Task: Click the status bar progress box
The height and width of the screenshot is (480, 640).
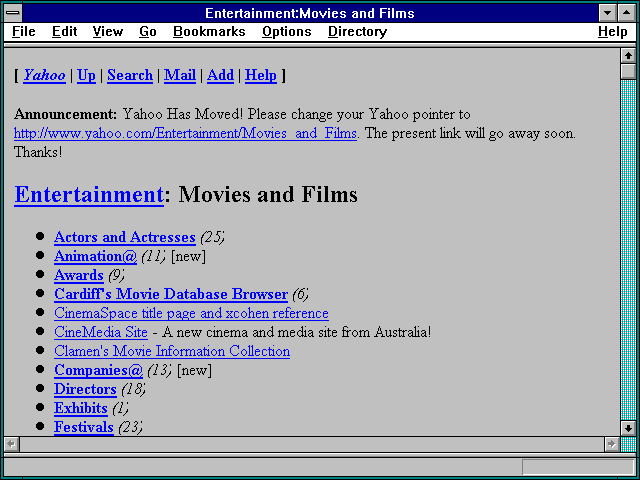Action: tap(578, 467)
